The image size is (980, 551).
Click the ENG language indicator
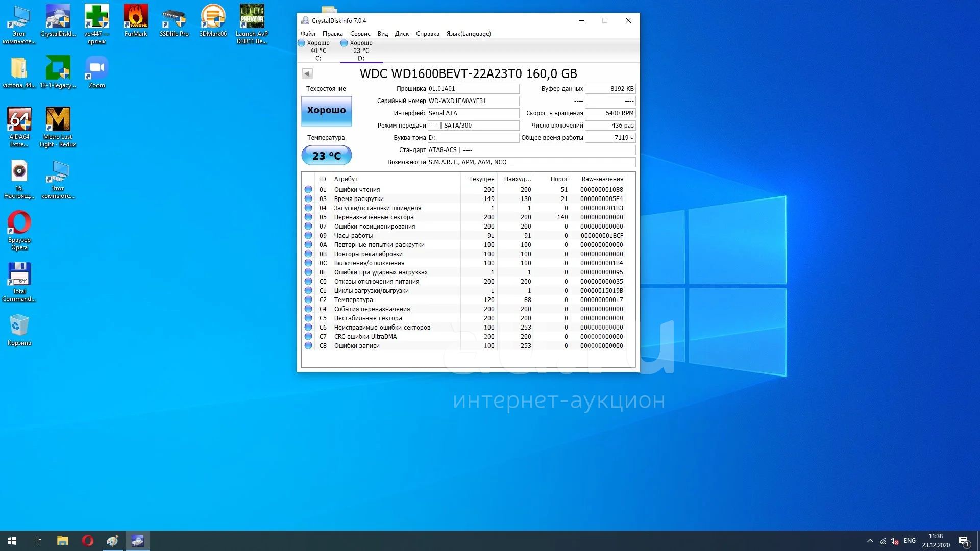[909, 541]
